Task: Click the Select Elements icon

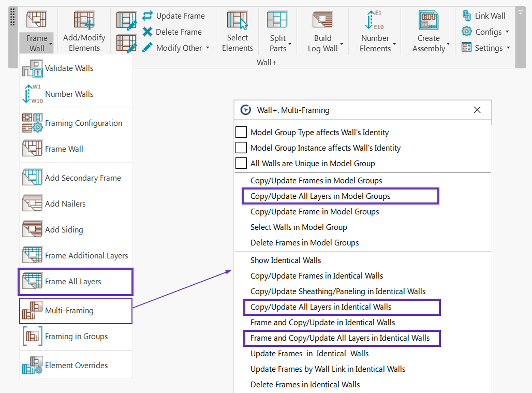Action: pyautogui.click(x=237, y=20)
